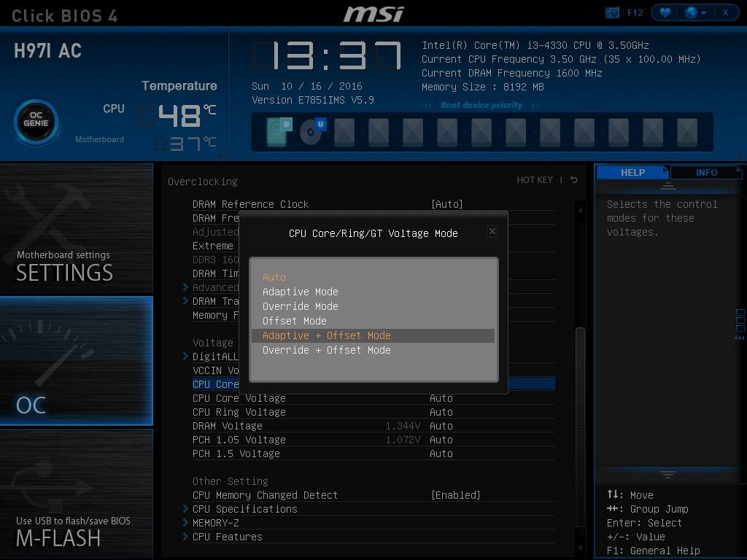
Task: Select Adaptive + Offset Mode option
Action: [x=373, y=335]
